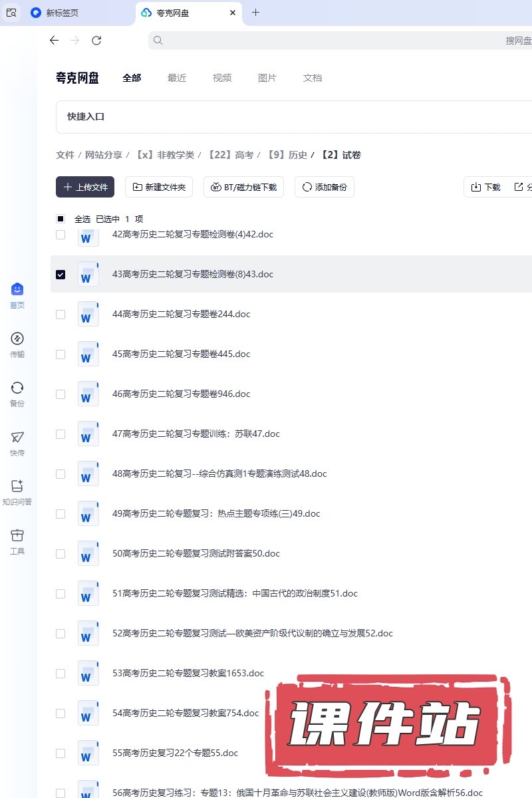Navigate to 【22】高考 in the breadcrumb

point(230,155)
